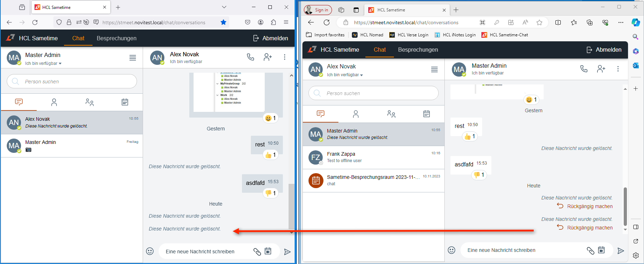Image resolution: width=644 pixels, height=264 pixels.
Task: Open more options menu in Master Admin chat header
Action: point(618,68)
